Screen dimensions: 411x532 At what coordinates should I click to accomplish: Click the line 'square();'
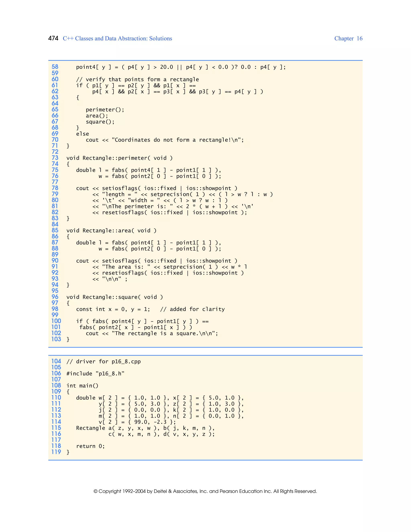point(100,122)
